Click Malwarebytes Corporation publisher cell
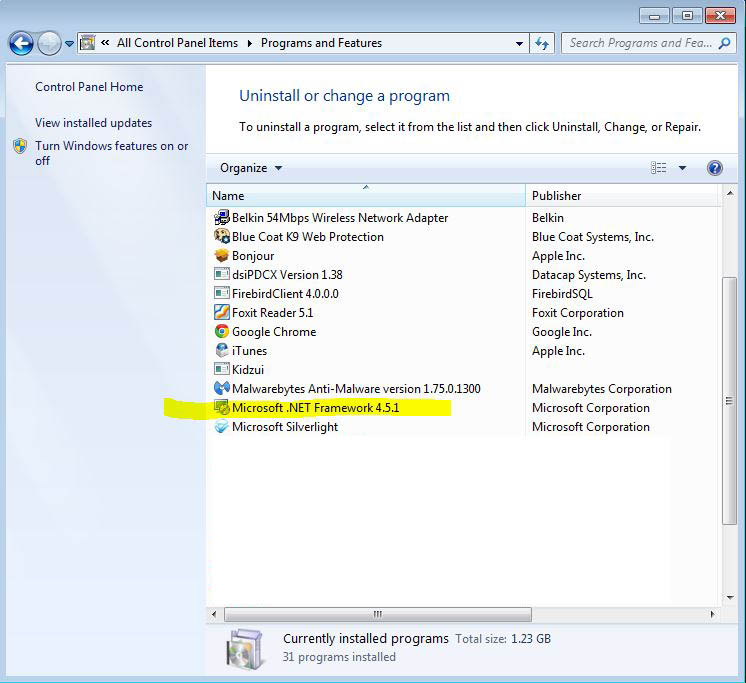Screen dimensions: 746x683 coord(602,389)
